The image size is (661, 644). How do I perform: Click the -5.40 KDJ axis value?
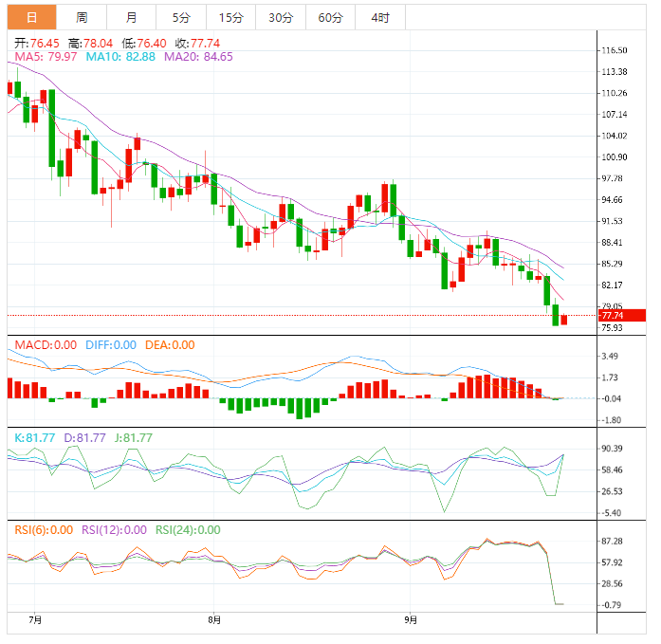pyautogui.click(x=611, y=513)
